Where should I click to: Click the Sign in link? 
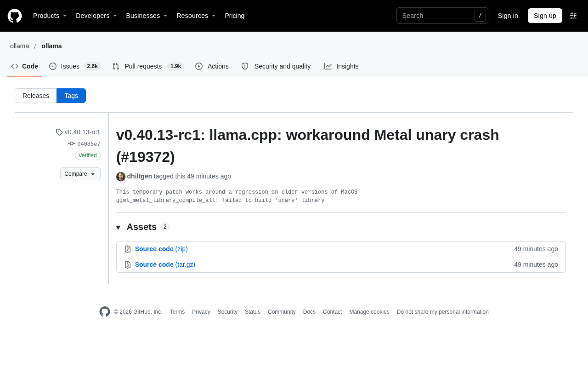[x=508, y=16]
